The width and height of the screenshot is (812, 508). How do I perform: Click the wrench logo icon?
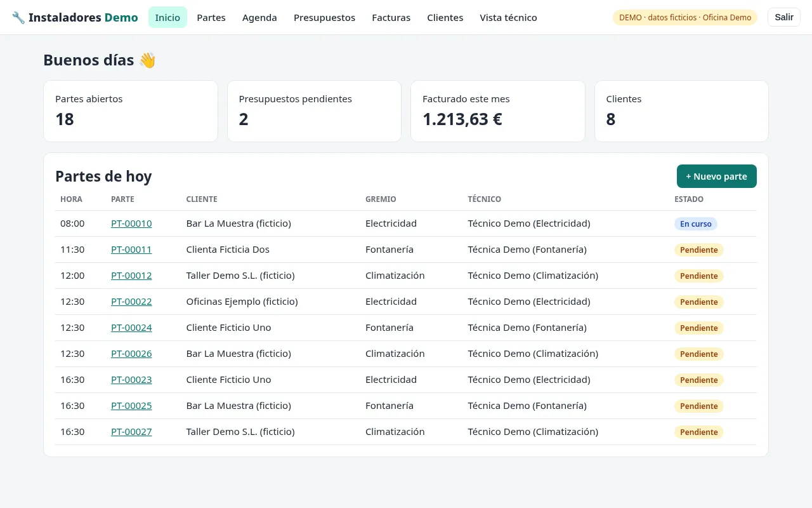[18, 18]
